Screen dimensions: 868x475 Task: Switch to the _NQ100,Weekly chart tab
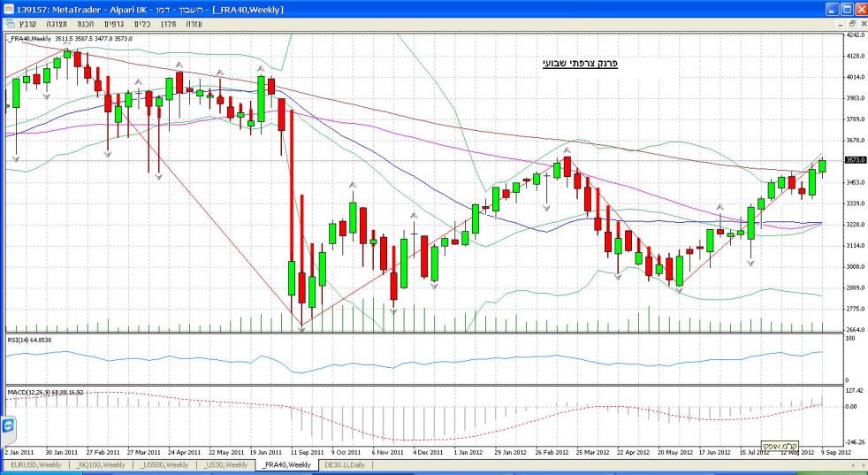[x=102, y=464]
